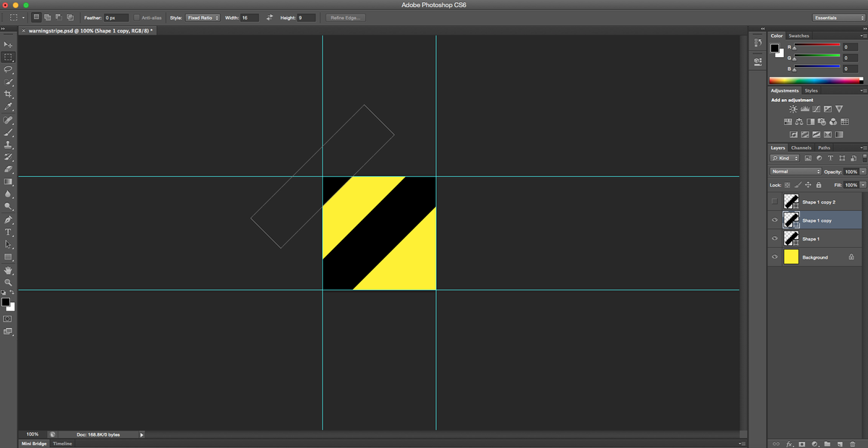868x448 pixels.
Task: Enable the Anti-alias option
Action: click(x=137, y=17)
